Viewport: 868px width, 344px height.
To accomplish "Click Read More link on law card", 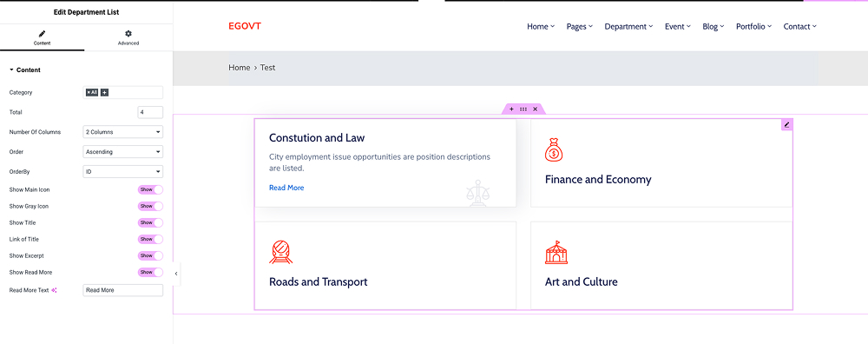I will tap(286, 188).
